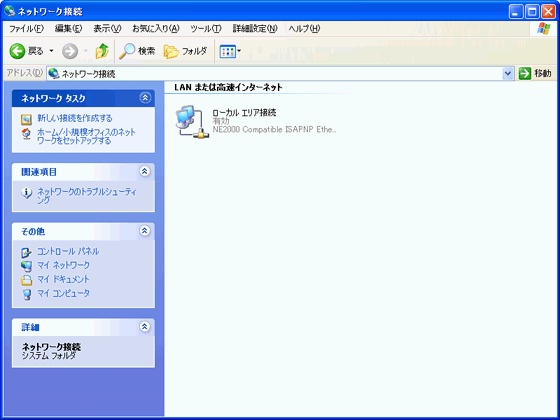
Task: Open the Control Panel link
Action: (68, 251)
